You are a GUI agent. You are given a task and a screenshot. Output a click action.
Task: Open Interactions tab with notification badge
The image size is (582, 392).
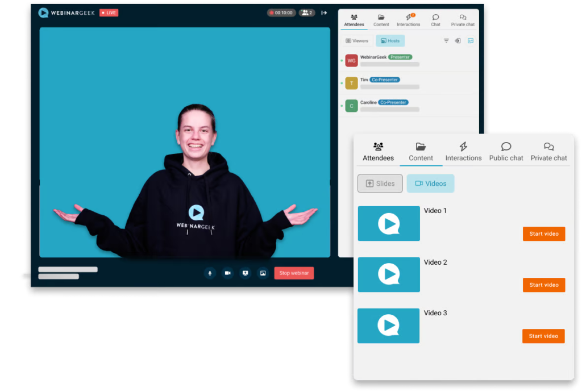coord(408,20)
